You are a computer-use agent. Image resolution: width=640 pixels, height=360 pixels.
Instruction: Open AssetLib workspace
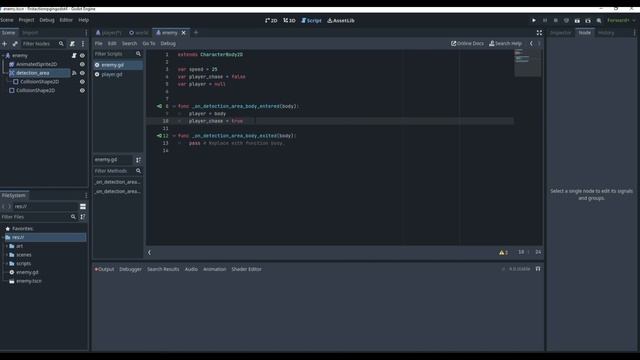[x=341, y=20]
